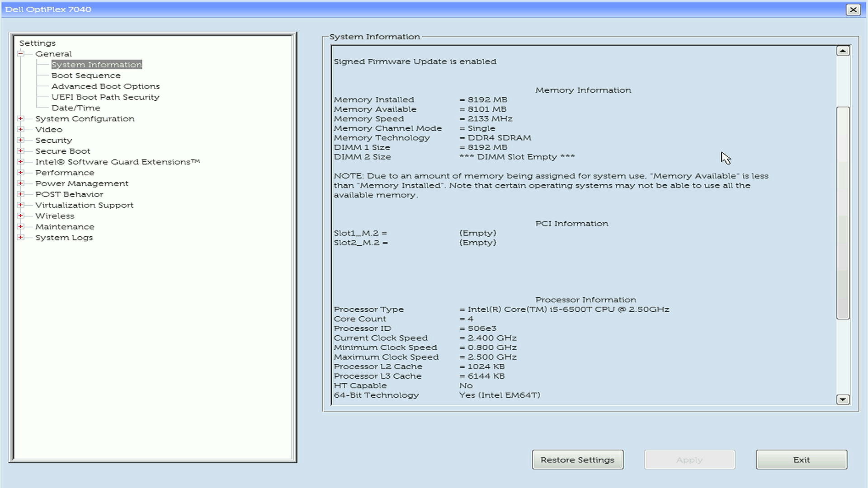Click the Apply button

[x=689, y=460]
